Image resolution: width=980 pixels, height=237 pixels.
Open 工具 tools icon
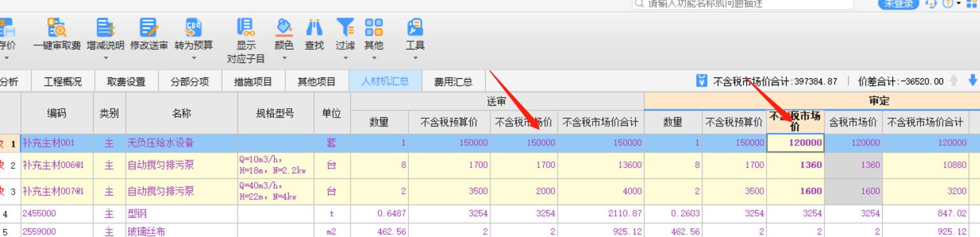pyautogui.click(x=415, y=27)
